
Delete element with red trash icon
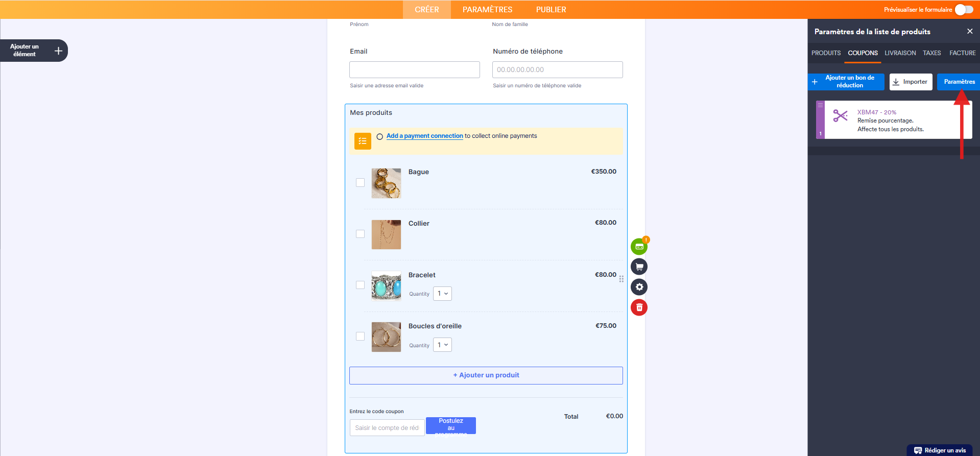[639, 307]
